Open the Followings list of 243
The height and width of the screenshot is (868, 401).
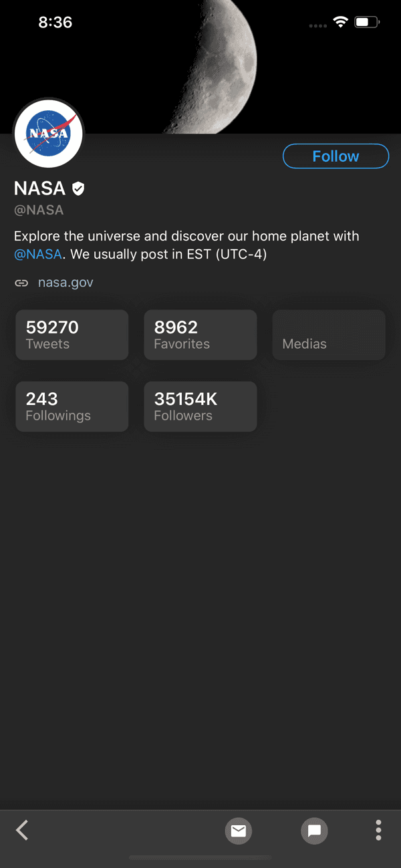coord(72,406)
